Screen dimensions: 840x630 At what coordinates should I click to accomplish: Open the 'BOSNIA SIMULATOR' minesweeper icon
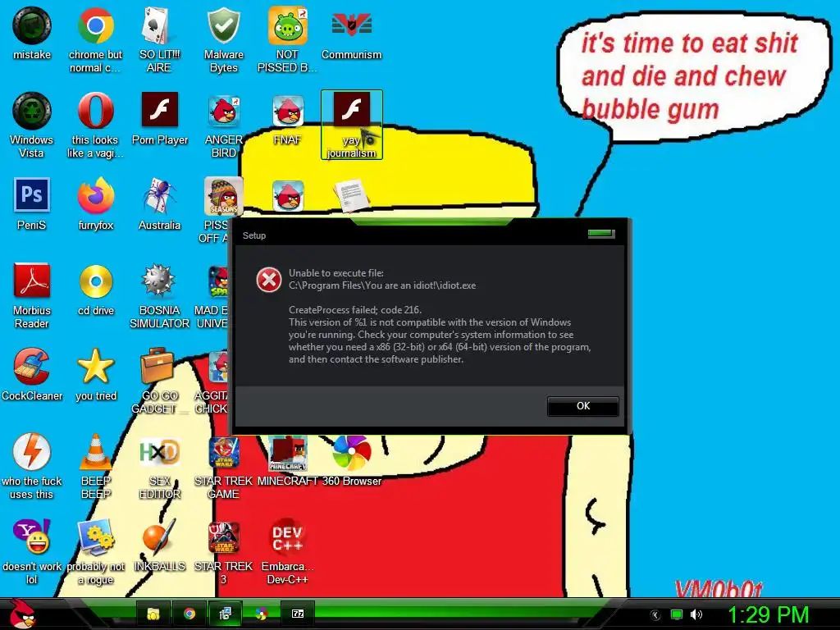point(159,295)
